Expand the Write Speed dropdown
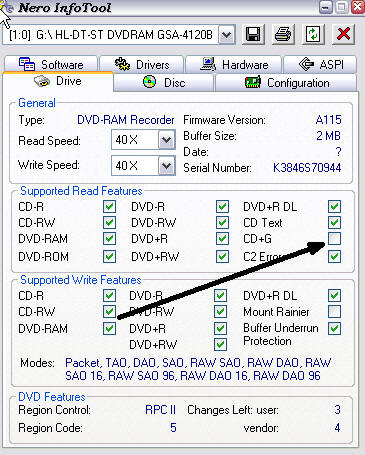Screen dimensions: 365x455 click(x=166, y=166)
